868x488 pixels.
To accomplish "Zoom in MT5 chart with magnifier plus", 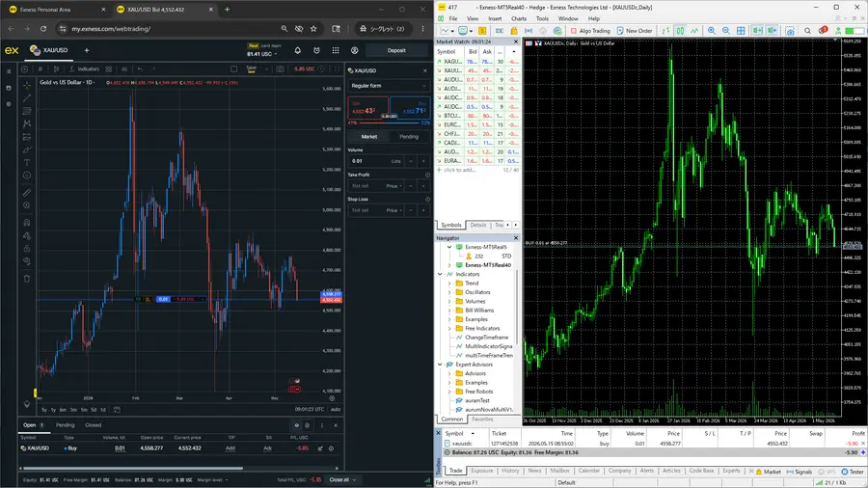I will pyautogui.click(x=712, y=31).
